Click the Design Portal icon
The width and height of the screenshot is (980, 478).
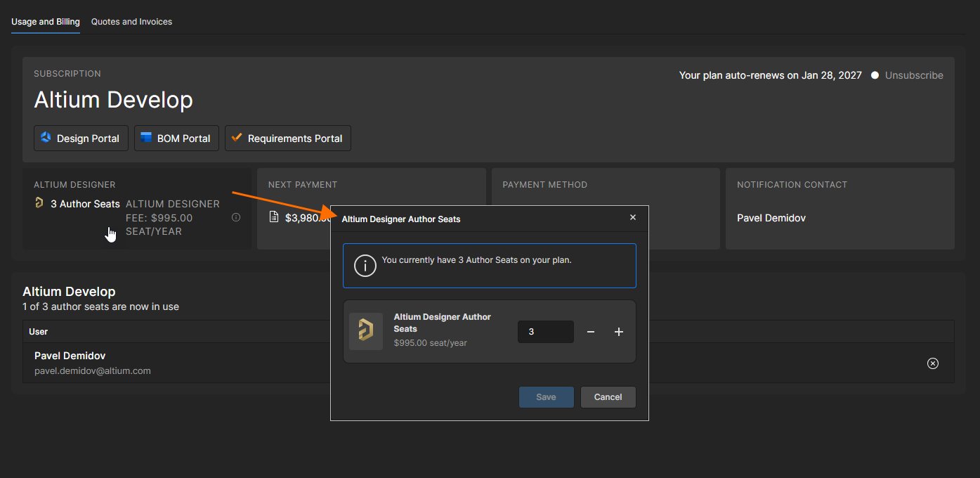[x=46, y=138]
